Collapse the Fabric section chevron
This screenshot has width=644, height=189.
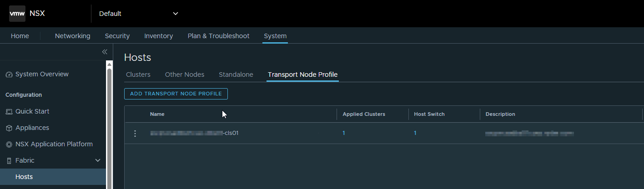pyautogui.click(x=97, y=160)
